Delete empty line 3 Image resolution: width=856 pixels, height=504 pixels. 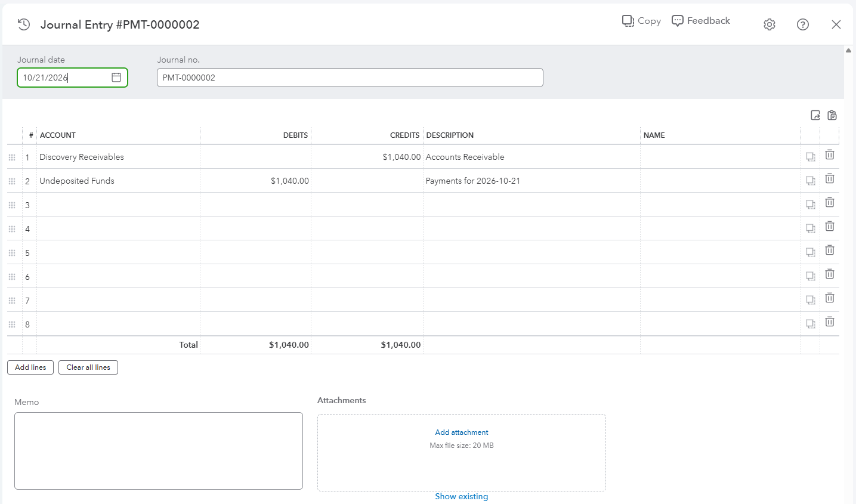[x=830, y=203]
